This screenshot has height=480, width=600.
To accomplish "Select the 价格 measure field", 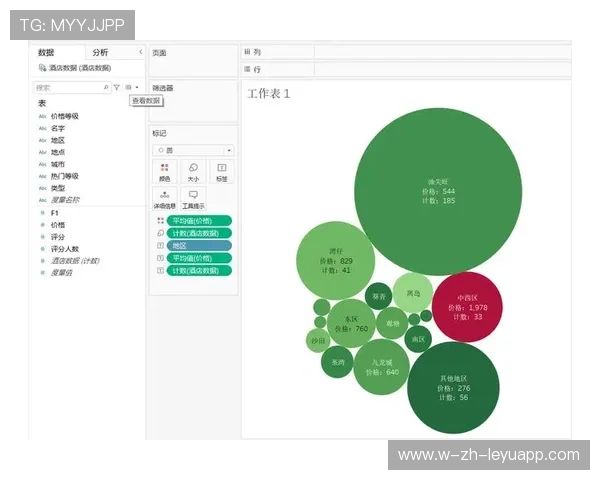I will [x=58, y=225].
